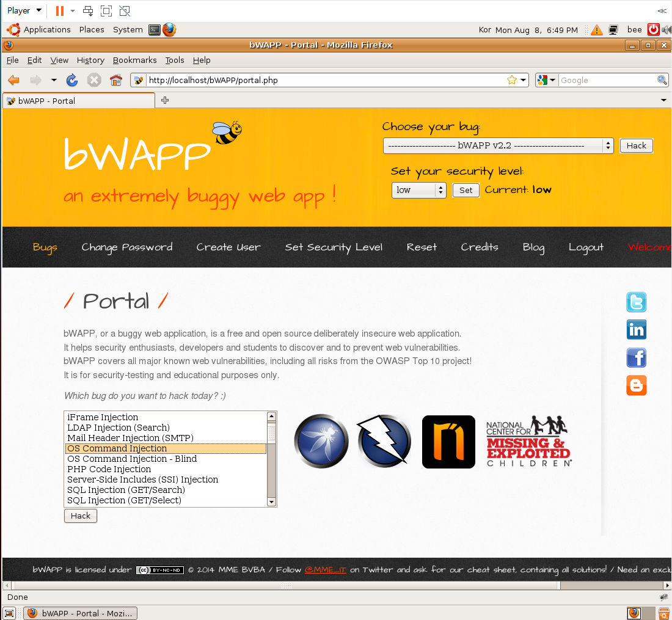Click the warning alert icon in system tray
The height and width of the screenshot is (620, 672).
click(x=597, y=30)
